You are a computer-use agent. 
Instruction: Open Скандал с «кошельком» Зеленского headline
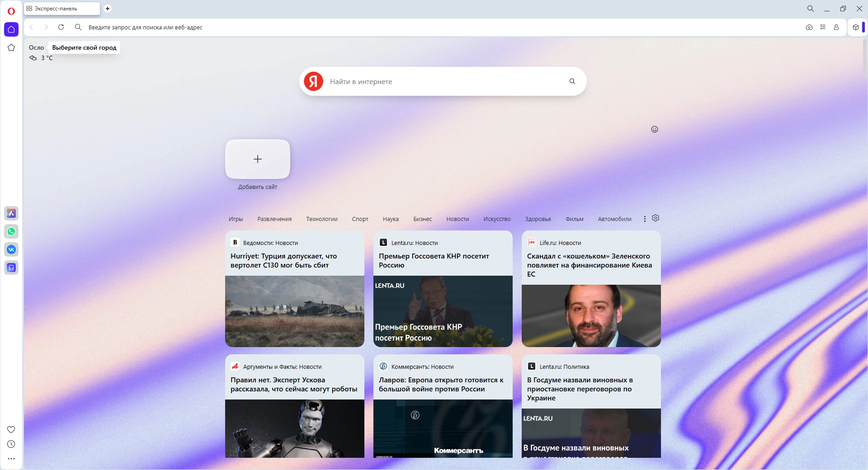[x=590, y=265]
